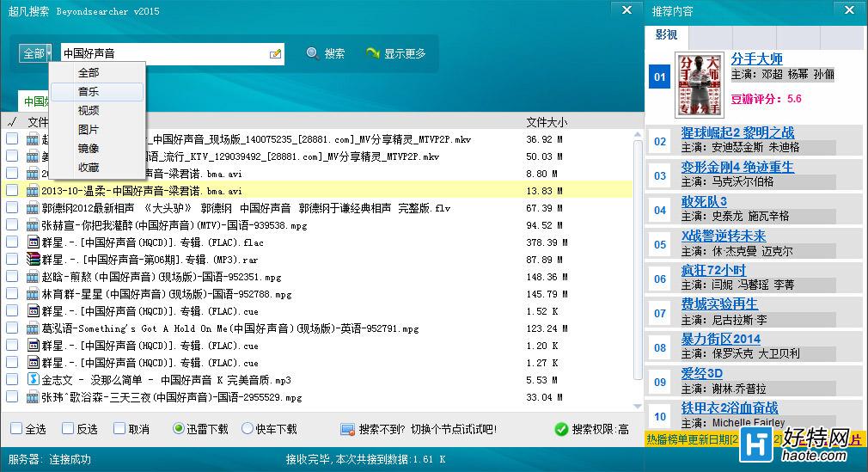868x472 pixels.
Task: Click video icon of 葛泓语-Something's Got A Hold file
Action: point(33,328)
